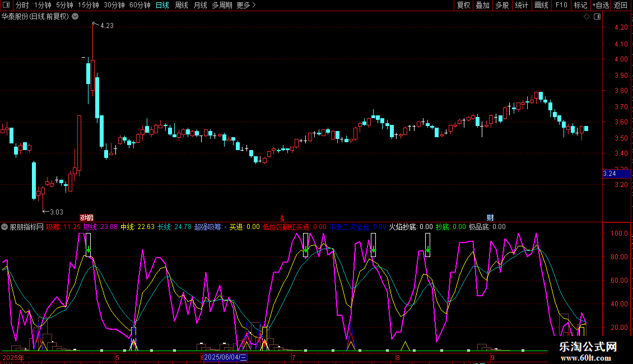
Task: Select the 30分钟 period
Action: (x=114, y=5)
